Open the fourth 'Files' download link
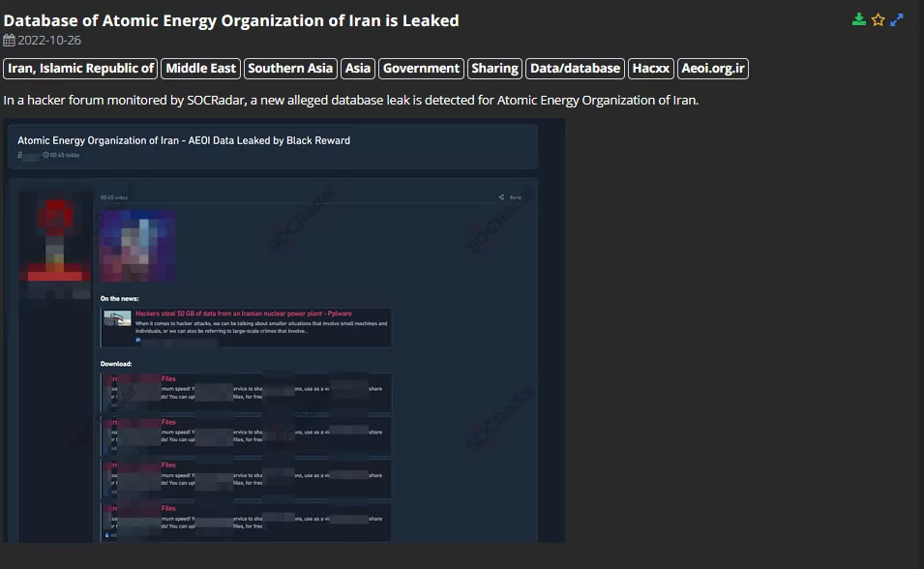Image resolution: width=924 pixels, height=569 pixels. (168, 508)
